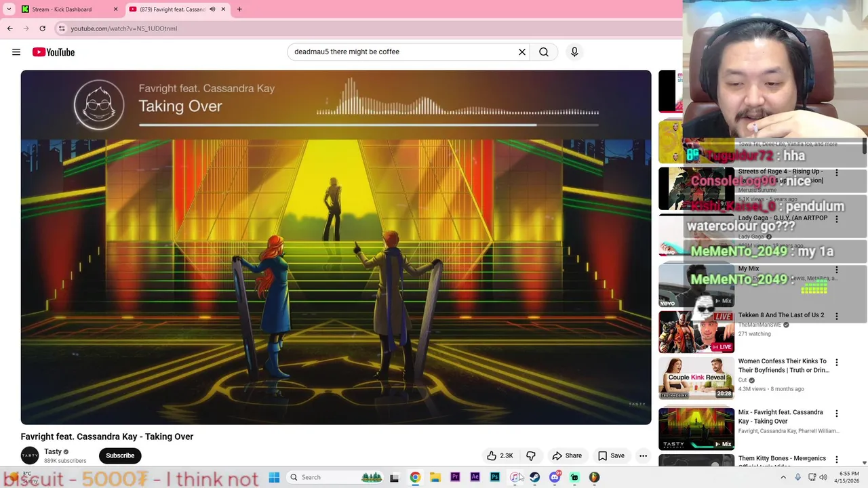Open File Explorer from the taskbar
The height and width of the screenshot is (488, 868).
point(435,477)
